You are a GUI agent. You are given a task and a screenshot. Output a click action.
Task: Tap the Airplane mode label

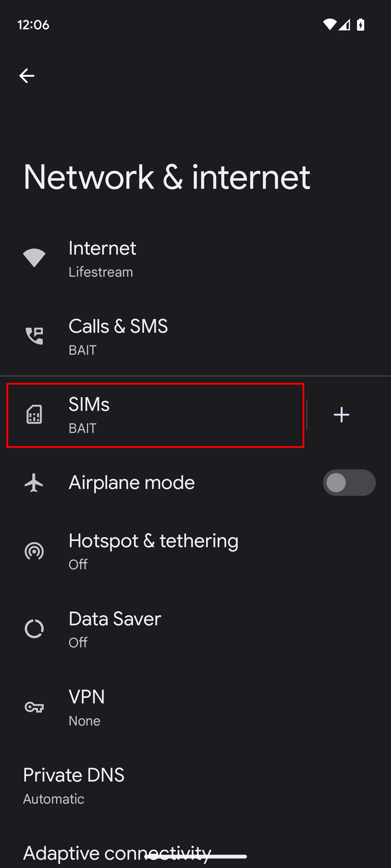tap(132, 483)
